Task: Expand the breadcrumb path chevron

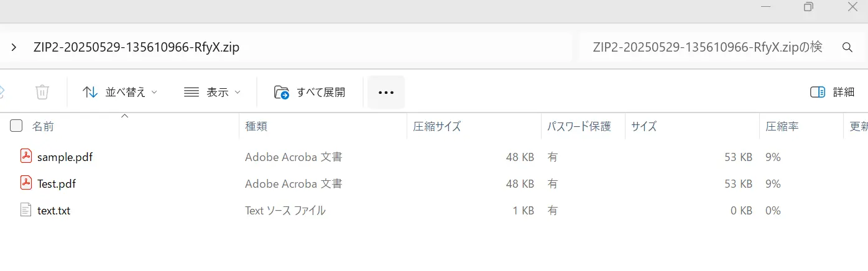Action: [14, 47]
